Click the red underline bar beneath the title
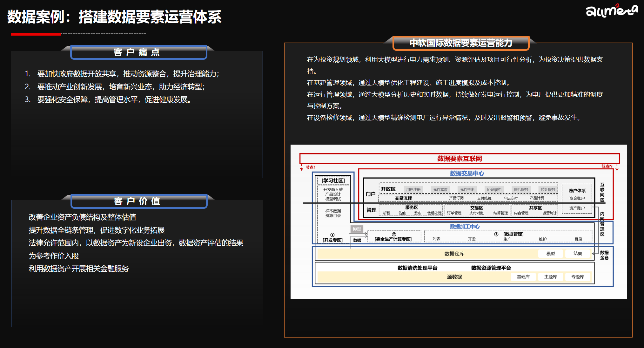 pos(36,34)
